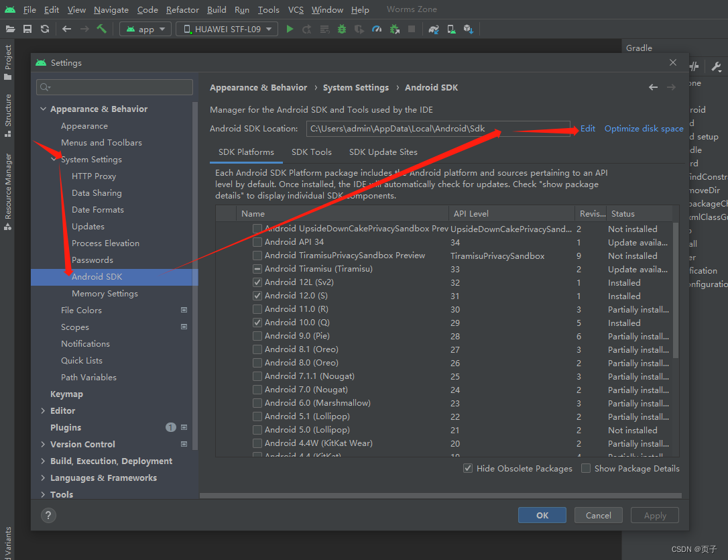
Task: Open the Device Manager toolbar icon
Action: (x=450, y=30)
